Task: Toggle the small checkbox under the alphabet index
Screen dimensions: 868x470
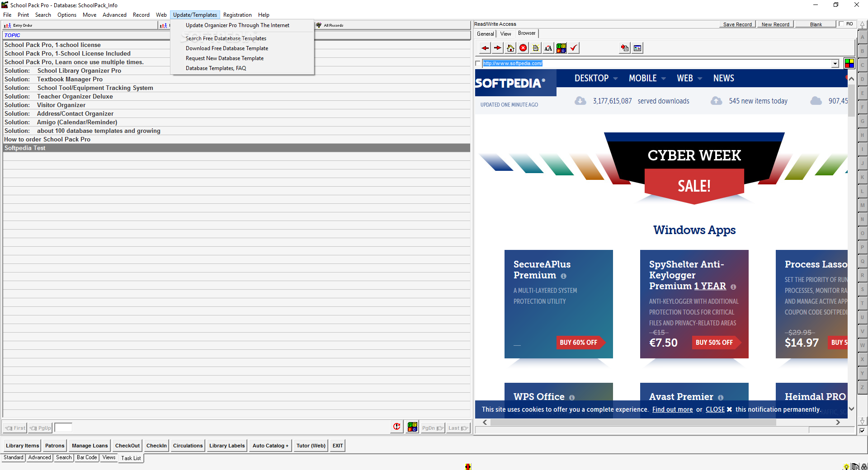Action: [862, 431]
